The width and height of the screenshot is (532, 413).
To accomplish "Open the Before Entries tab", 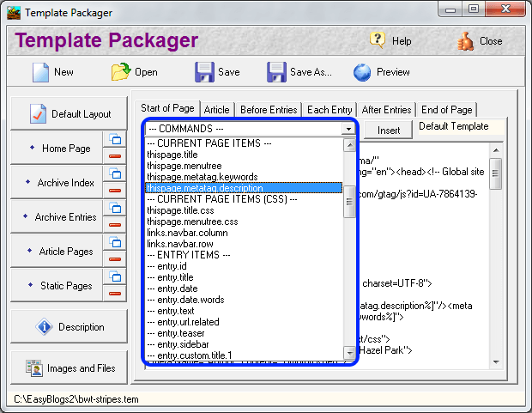I will [x=269, y=110].
